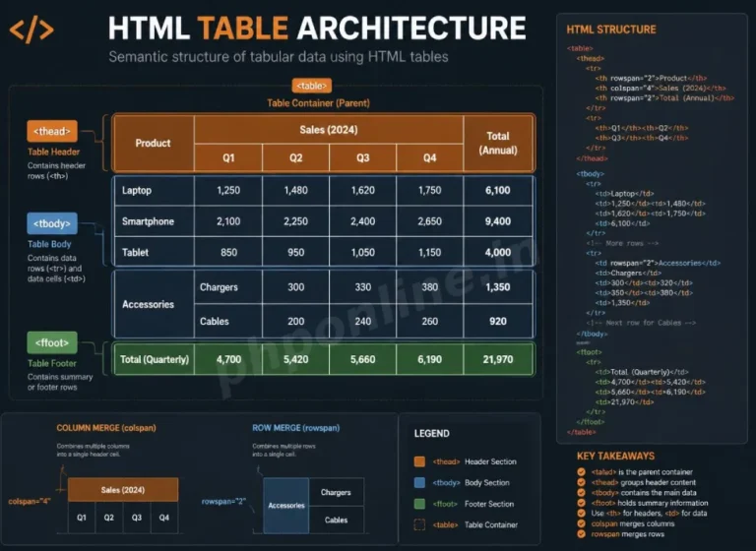Viewport: 756px width, 551px height.
Task: Click checkmark beside "colspan merges columns"
Action: click(581, 523)
